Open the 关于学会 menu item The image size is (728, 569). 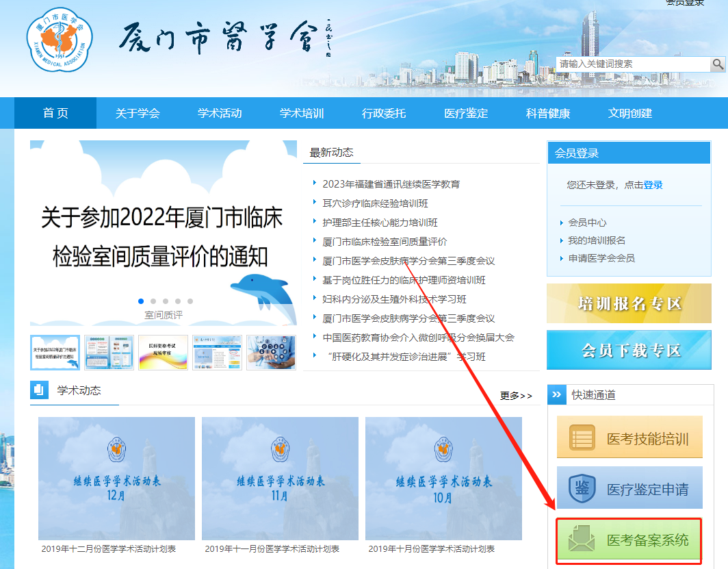point(138,113)
